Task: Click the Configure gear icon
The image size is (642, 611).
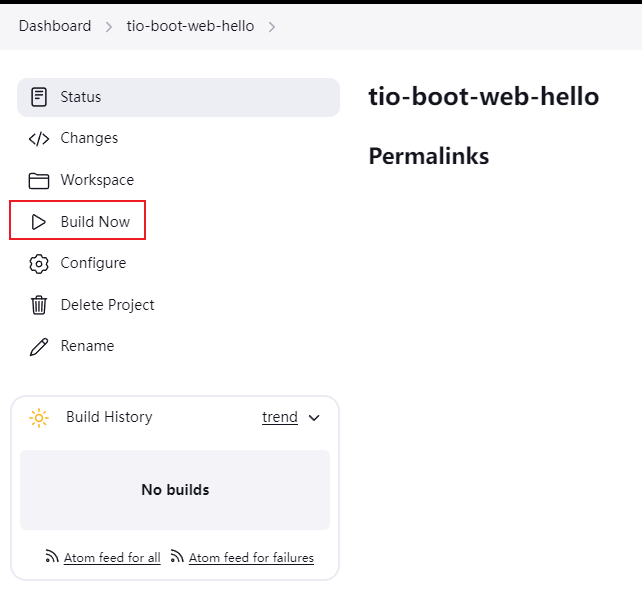Action: tap(39, 264)
